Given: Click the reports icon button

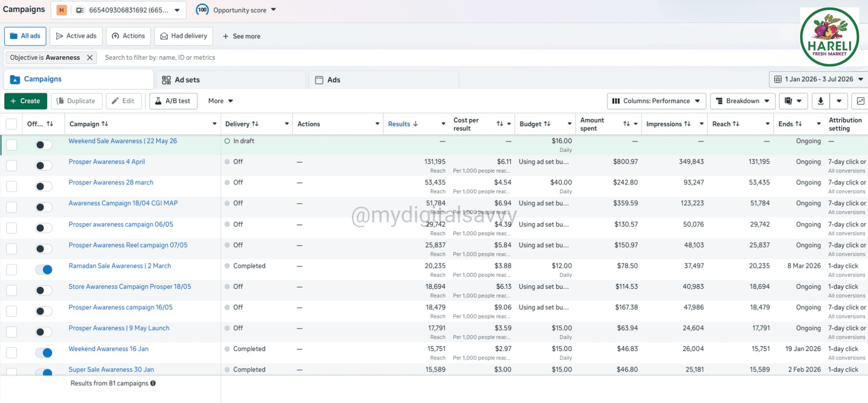Looking at the screenshot, I should [793, 101].
